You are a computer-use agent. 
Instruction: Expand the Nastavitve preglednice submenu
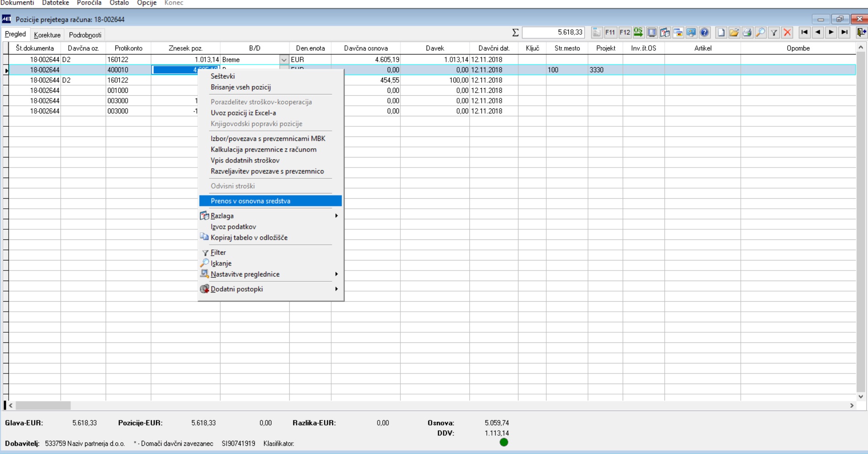click(270, 274)
